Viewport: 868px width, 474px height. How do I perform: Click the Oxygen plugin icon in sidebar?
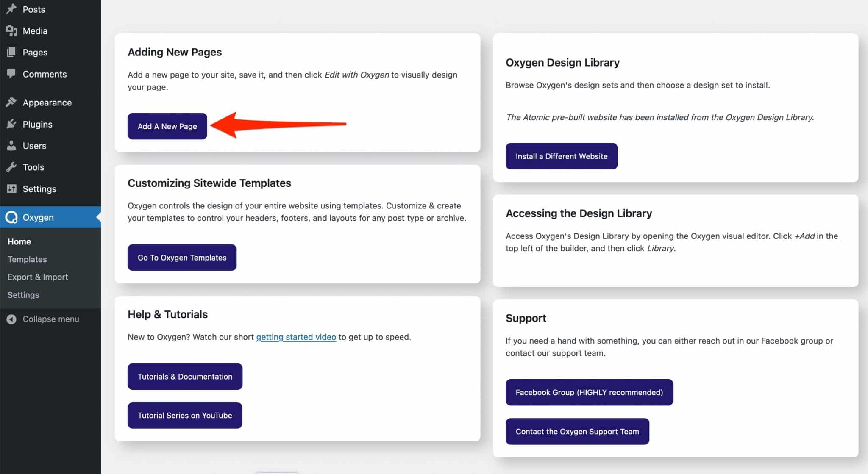click(12, 216)
